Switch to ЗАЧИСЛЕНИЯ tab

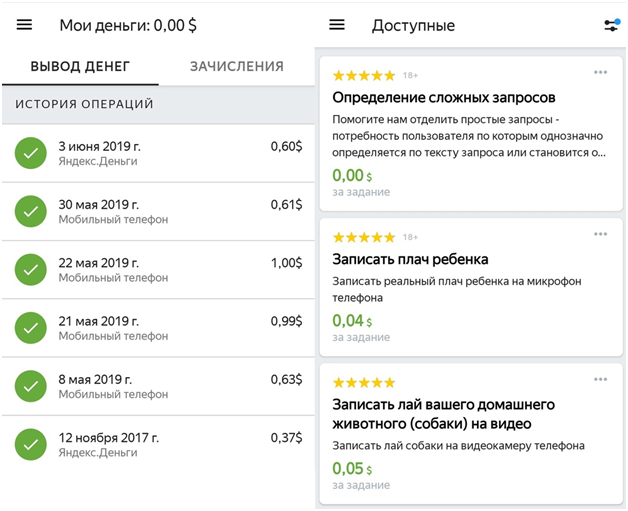pos(237,66)
